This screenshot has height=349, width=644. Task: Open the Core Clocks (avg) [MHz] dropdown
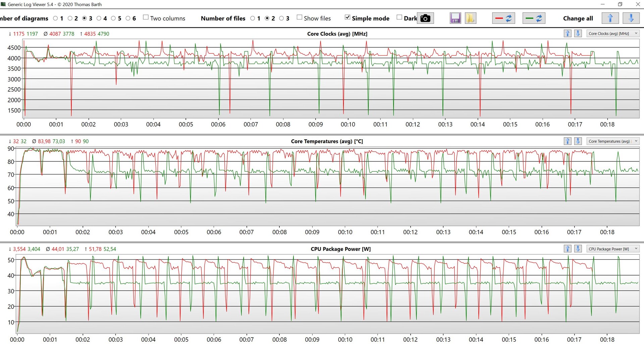(613, 34)
